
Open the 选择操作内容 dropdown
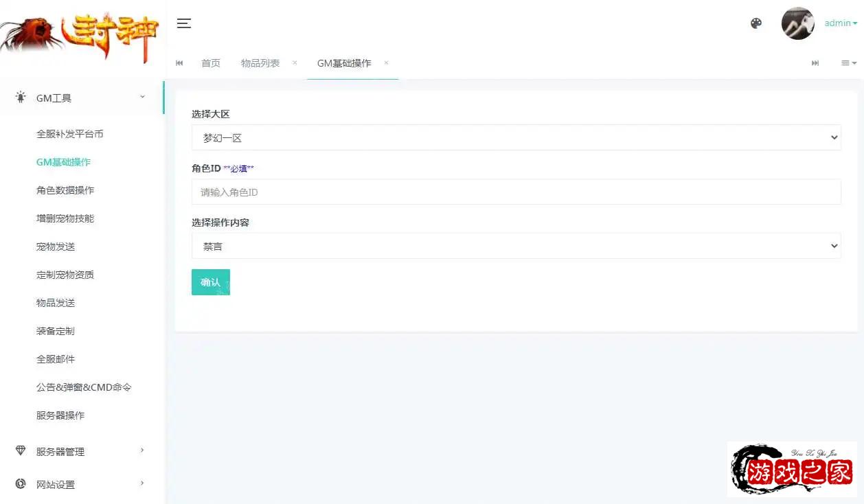(516, 246)
